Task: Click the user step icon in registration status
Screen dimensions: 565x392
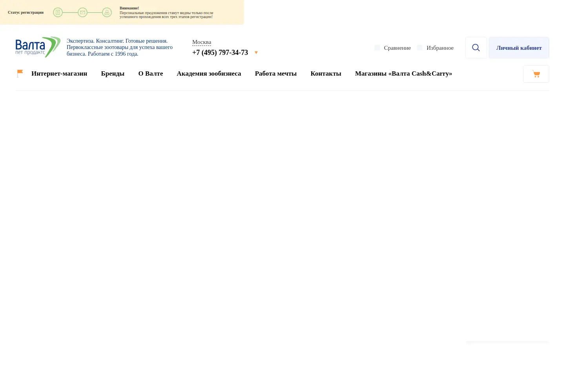Action: click(107, 13)
